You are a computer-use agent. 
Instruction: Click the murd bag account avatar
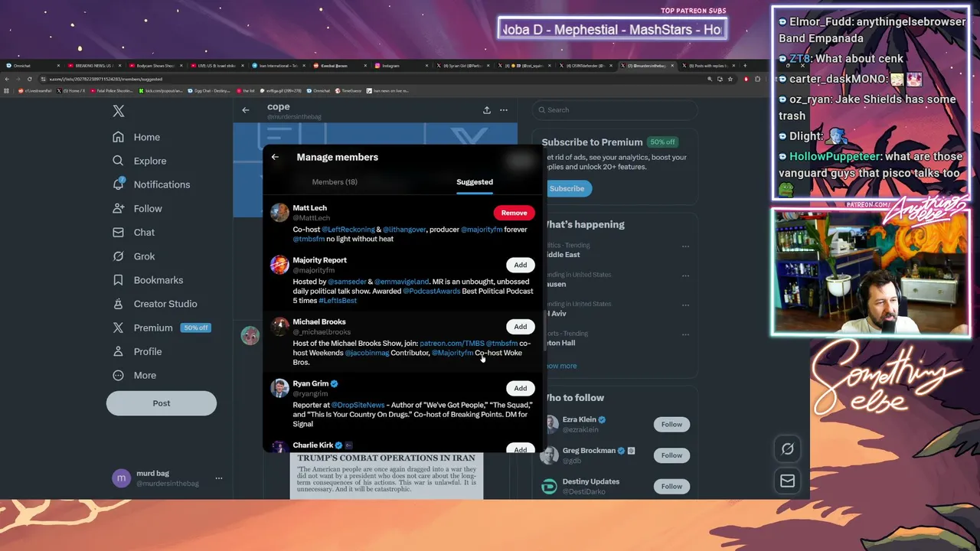121,478
